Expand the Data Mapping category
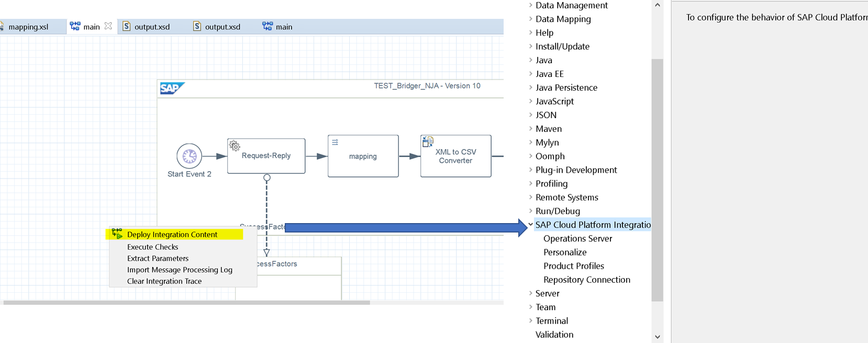The width and height of the screenshot is (868, 343). [530, 19]
